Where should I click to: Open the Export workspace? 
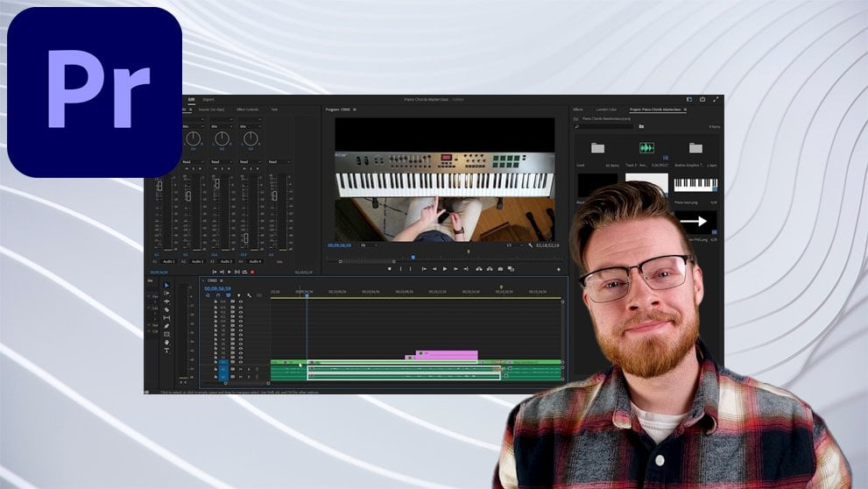208,100
